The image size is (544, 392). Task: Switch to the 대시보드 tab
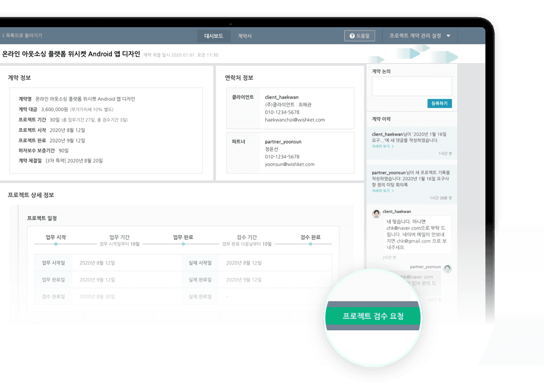tap(213, 36)
